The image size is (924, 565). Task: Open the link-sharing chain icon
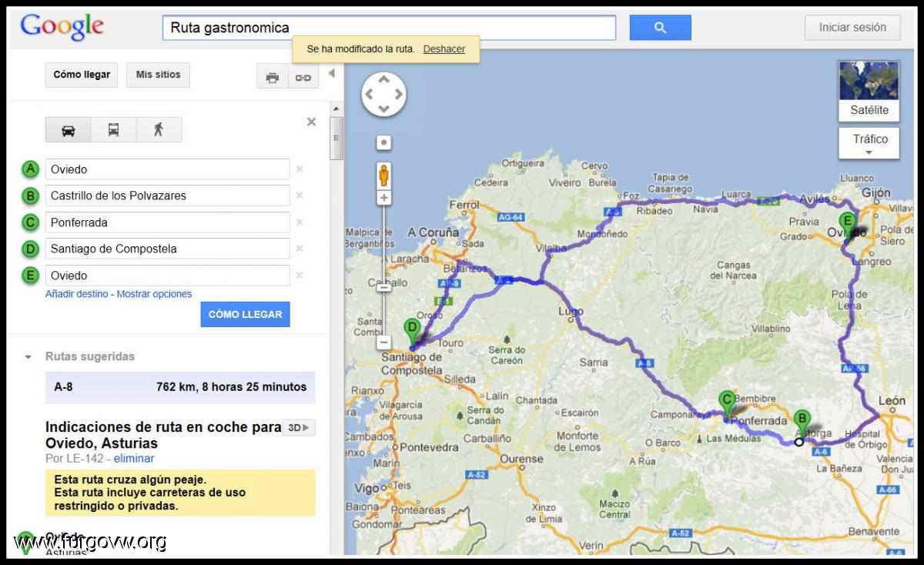303,77
